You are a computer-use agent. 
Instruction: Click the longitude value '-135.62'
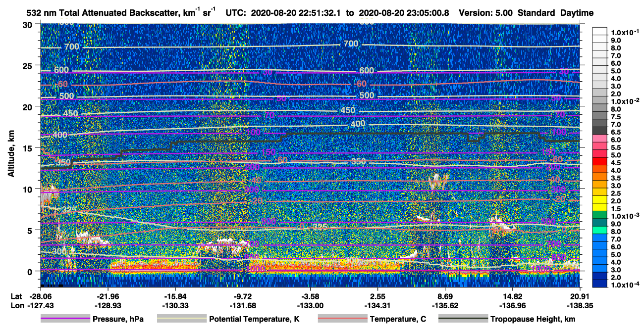(x=445, y=305)
